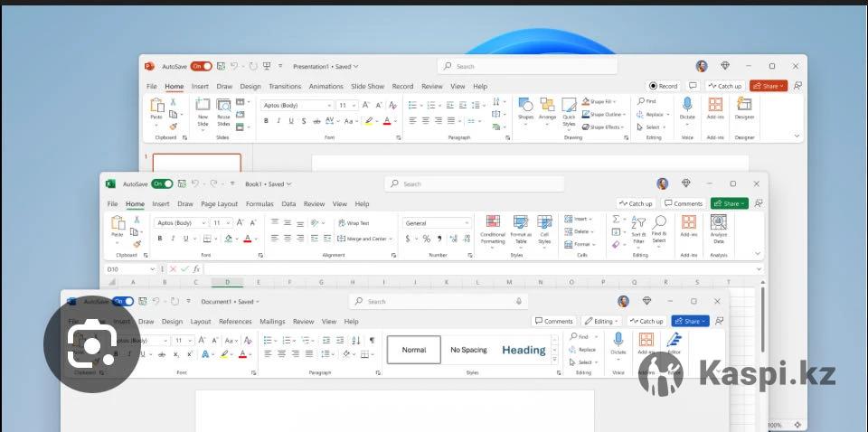Click Sort & Filter in Excel
This screenshot has height=432, width=868.
pyautogui.click(x=638, y=224)
